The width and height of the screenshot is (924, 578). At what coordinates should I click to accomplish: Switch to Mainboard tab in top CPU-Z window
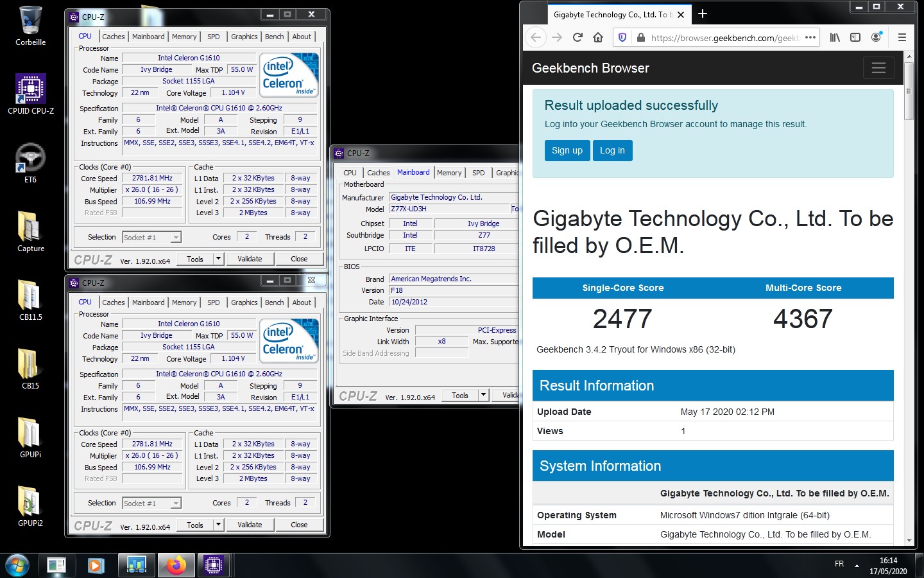point(148,37)
